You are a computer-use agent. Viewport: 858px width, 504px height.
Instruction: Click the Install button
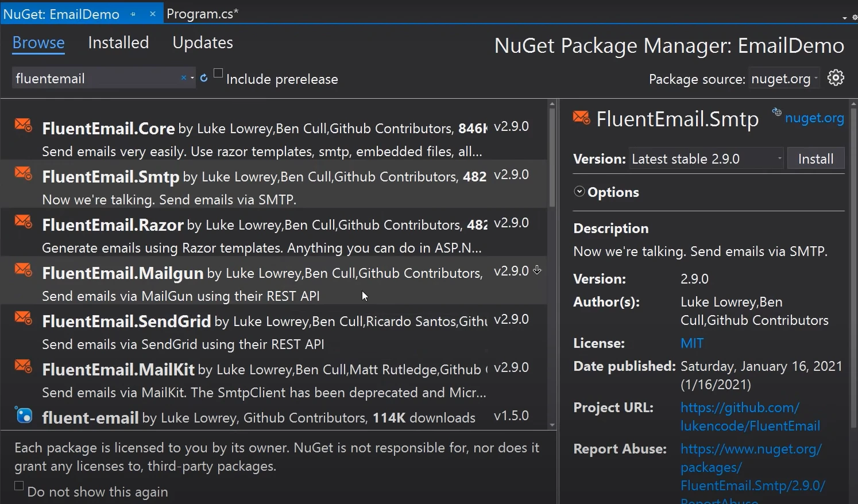point(816,158)
